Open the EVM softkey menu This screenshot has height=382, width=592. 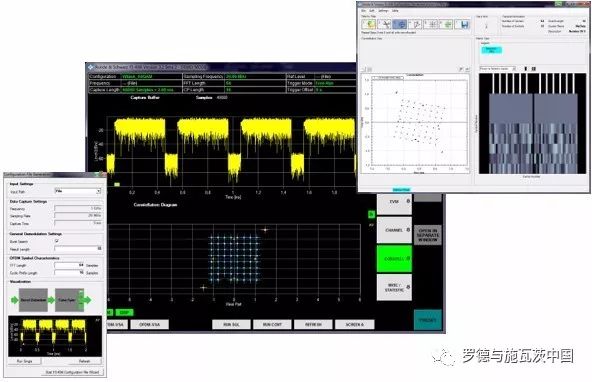coord(394,204)
